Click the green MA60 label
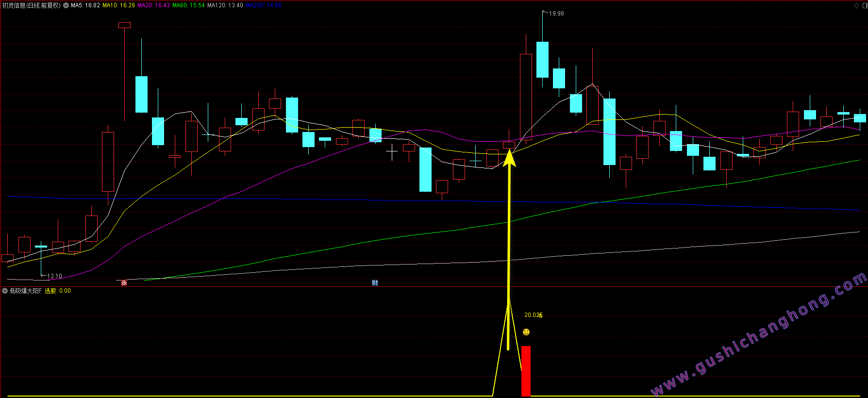Screen dimensions: 868x398 188,6
